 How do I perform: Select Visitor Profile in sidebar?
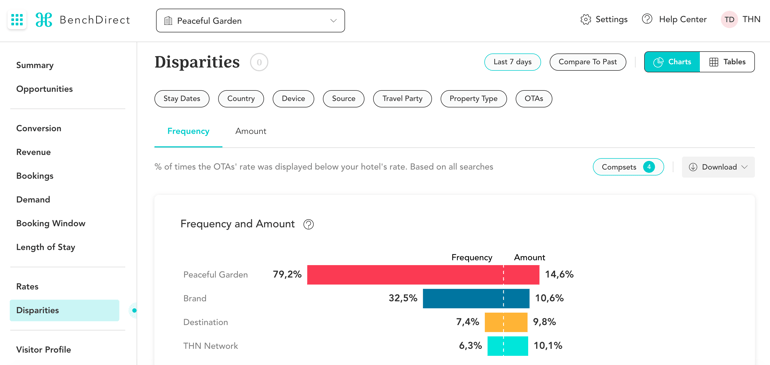44,350
